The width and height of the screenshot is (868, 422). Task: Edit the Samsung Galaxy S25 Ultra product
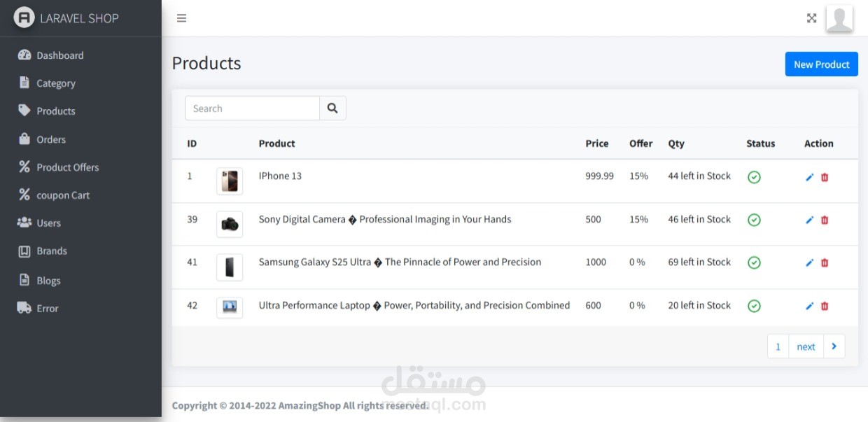(x=810, y=263)
